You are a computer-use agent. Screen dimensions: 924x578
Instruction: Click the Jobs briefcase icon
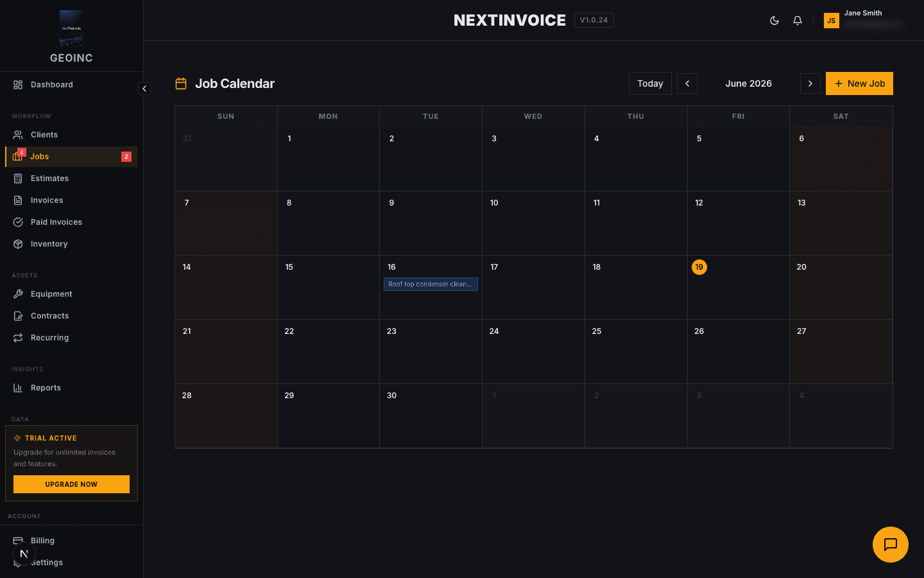[x=17, y=157]
